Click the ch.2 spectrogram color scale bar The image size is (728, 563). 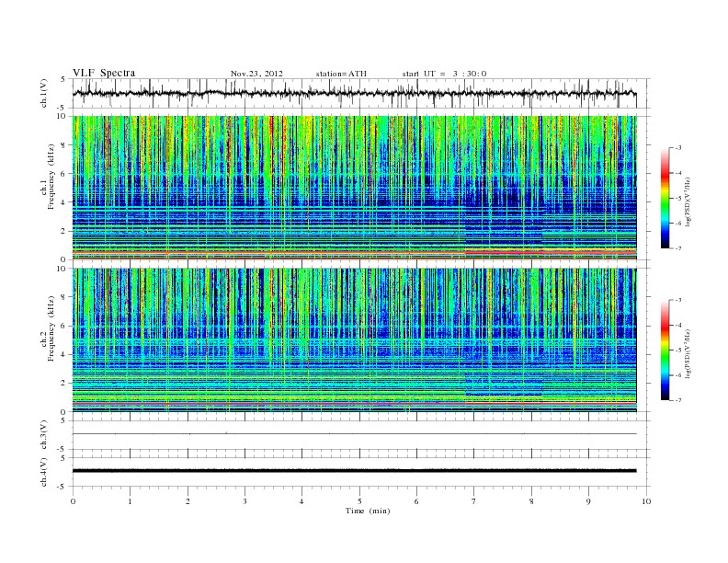(665, 350)
